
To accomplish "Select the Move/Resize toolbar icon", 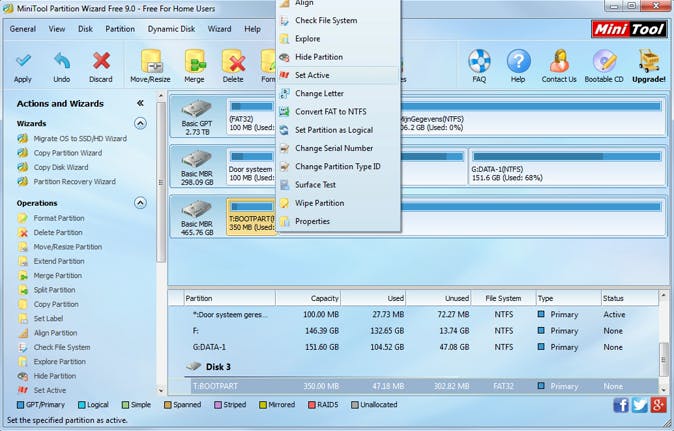I will click(151, 61).
